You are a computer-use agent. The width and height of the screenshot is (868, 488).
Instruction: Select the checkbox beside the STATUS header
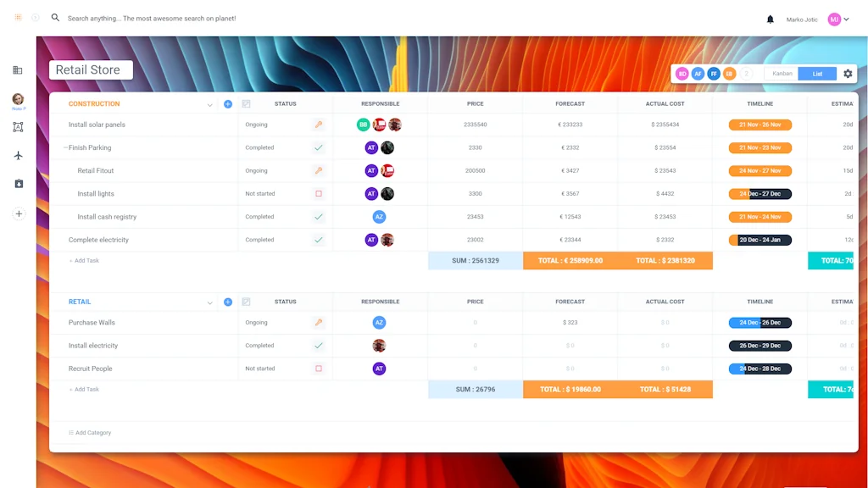click(247, 103)
